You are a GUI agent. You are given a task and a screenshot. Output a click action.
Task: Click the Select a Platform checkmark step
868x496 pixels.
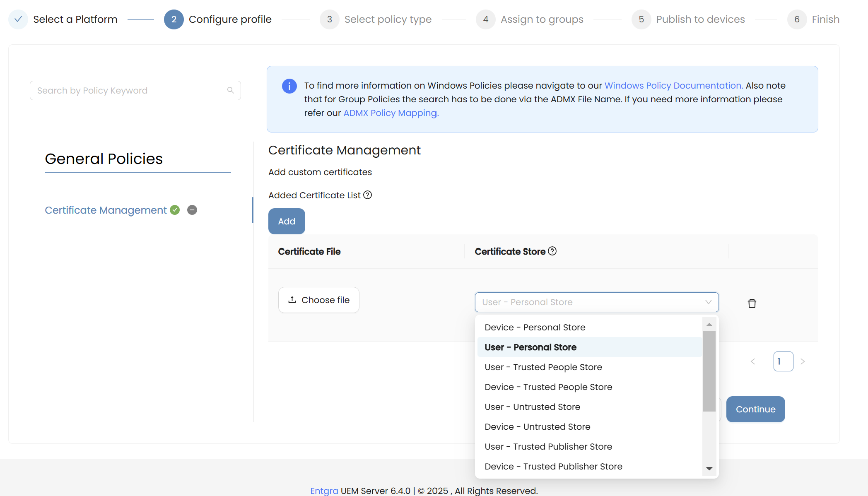pos(18,19)
